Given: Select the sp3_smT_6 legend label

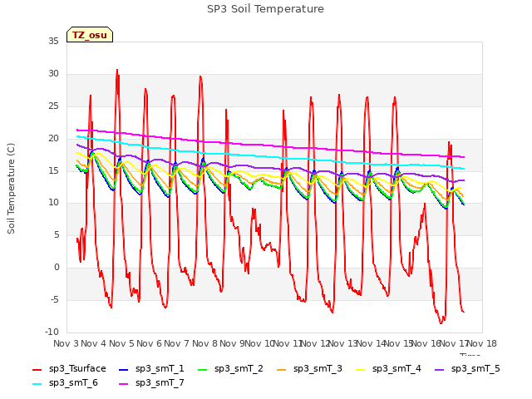Looking at the screenshot, I should coord(73,383).
